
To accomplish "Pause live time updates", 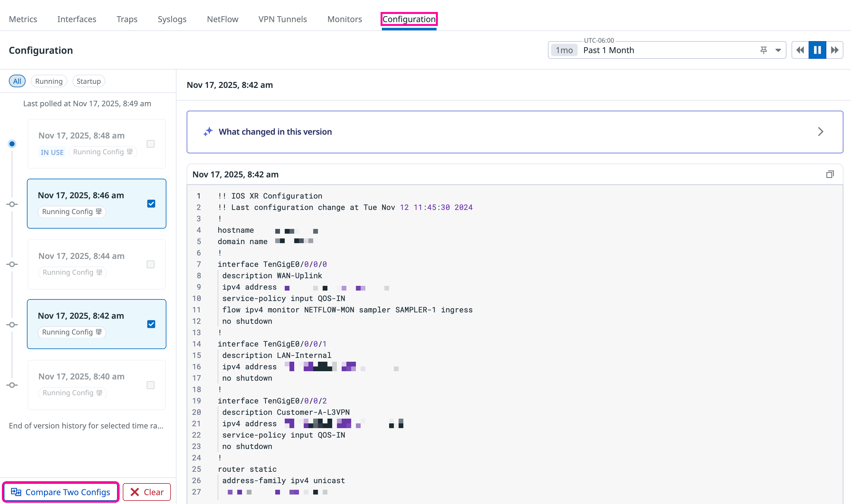I will pyautogui.click(x=817, y=50).
